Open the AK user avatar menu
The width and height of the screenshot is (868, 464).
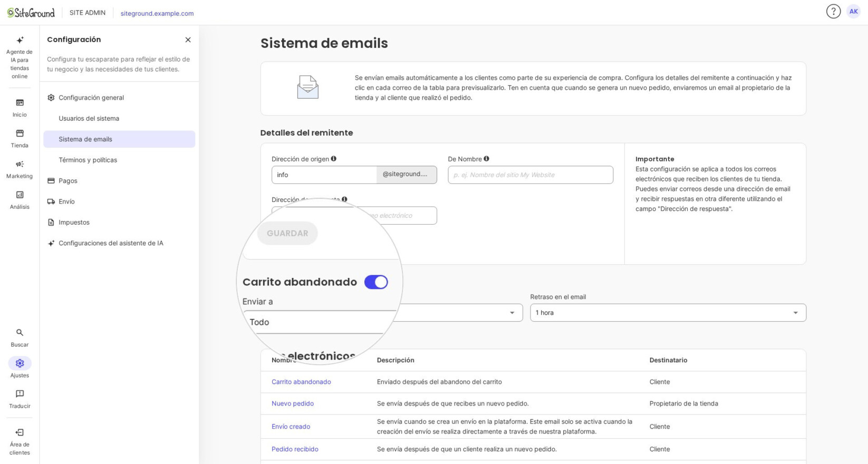point(853,11)
